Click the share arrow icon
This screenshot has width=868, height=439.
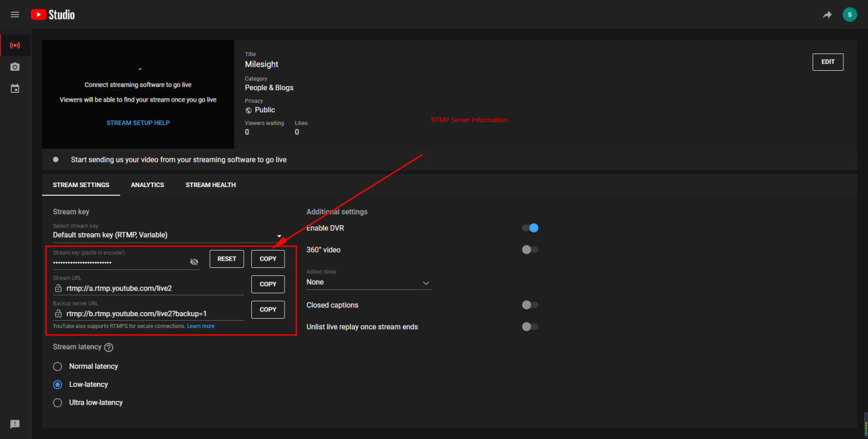point(827,15)
